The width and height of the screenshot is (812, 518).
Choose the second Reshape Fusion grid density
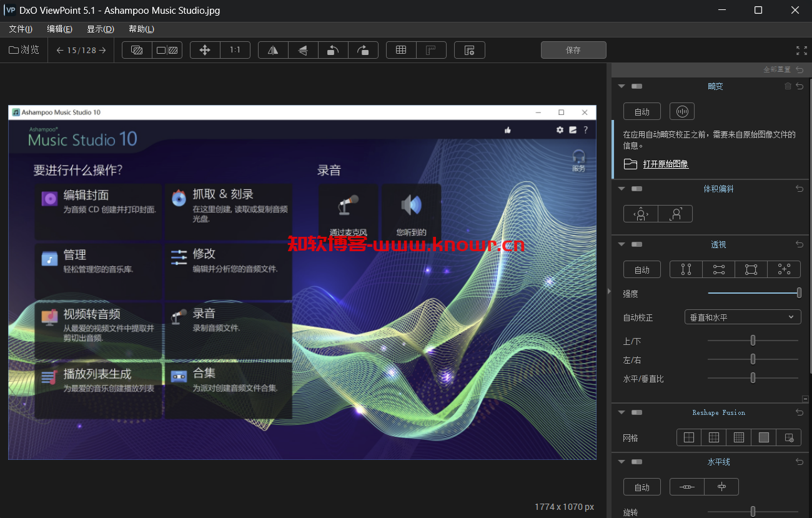(714, 437)
